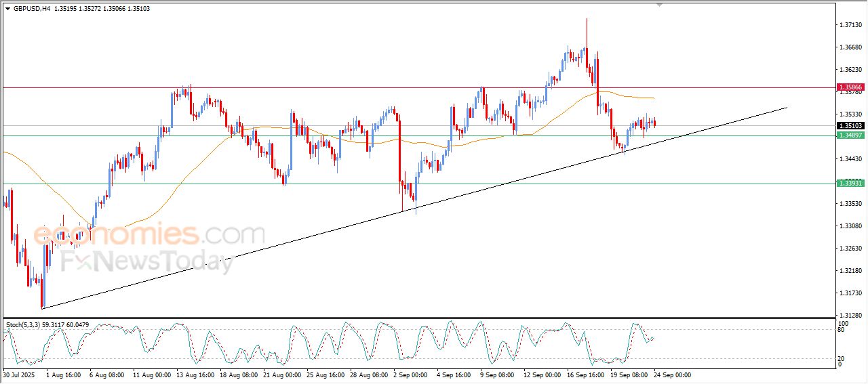868x384 pixels.
Task: Click the 1.34430 price scale label
Action: 850,159
